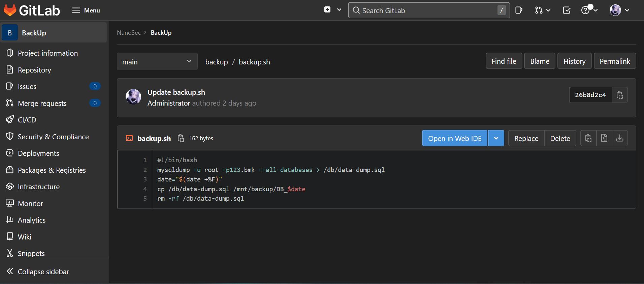Click the Snippets scissors icon
Viewport: 644px width, 284px height.
tap(10, 253)
